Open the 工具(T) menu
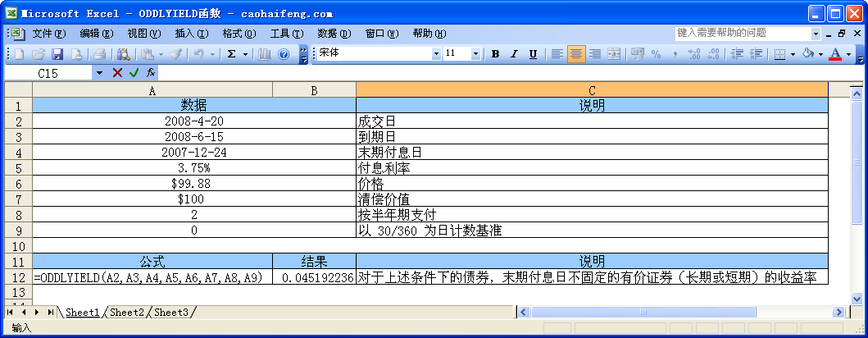This screenshot has height=338, width=868. pos(287,34)
